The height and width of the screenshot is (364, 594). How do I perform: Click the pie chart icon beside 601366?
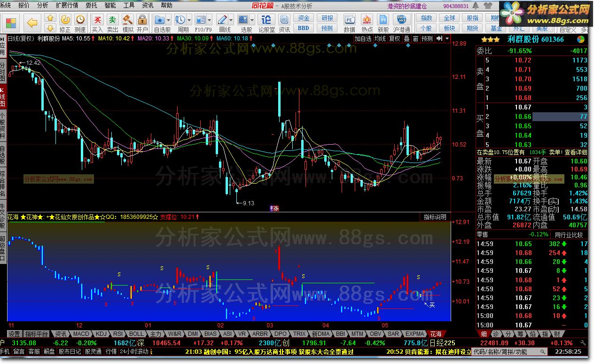point(581,39)
